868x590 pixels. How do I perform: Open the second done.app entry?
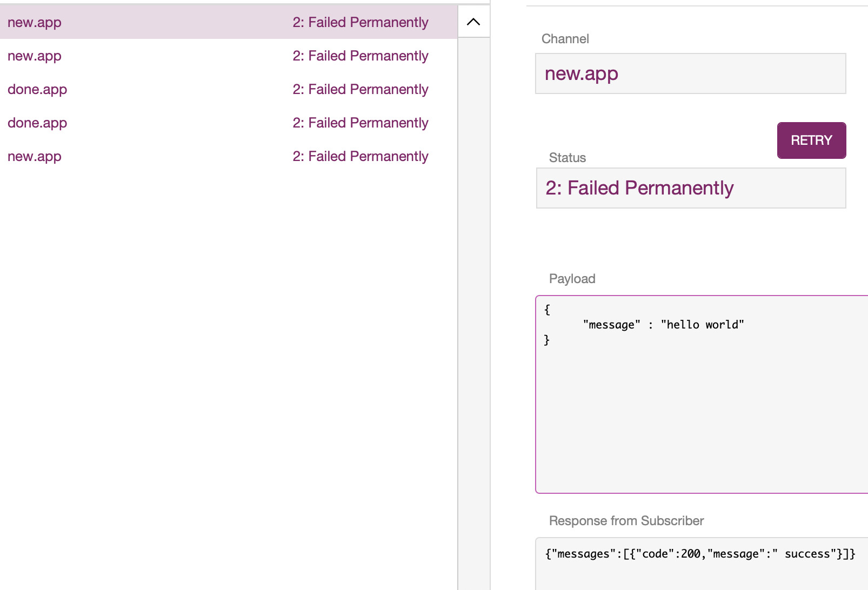click(x=37, y=123)
